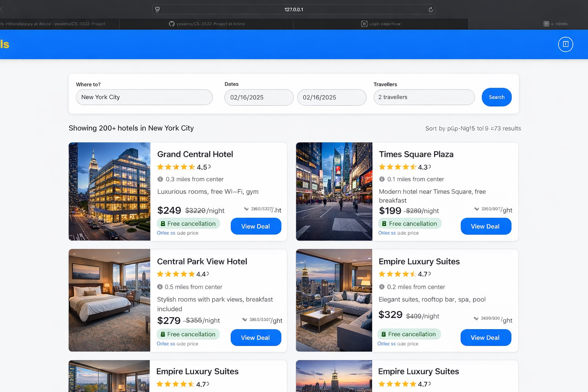The image size is (588, 392).
Task: Click the Search button
Action: point(497,97)
